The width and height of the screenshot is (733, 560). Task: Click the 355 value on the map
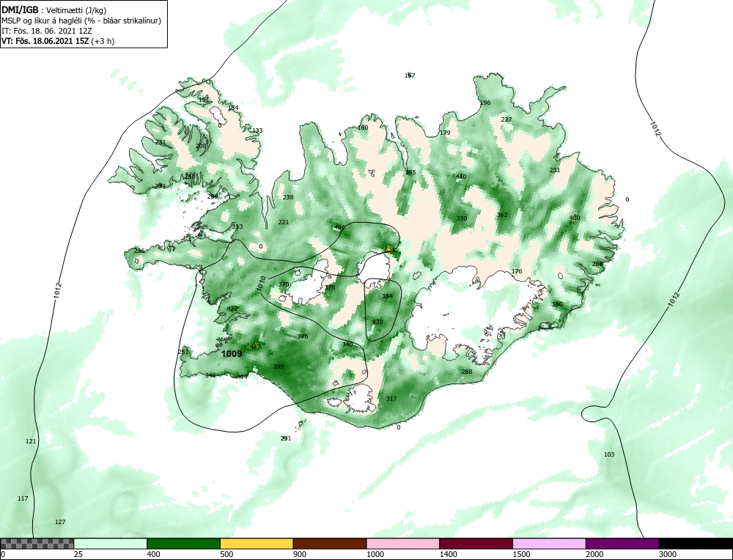[410, 172]
